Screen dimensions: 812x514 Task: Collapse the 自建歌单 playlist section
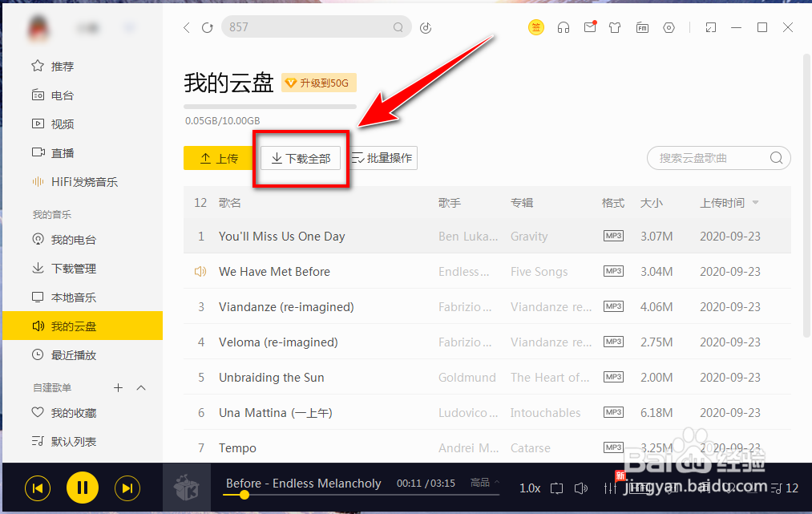click(141, 387)
